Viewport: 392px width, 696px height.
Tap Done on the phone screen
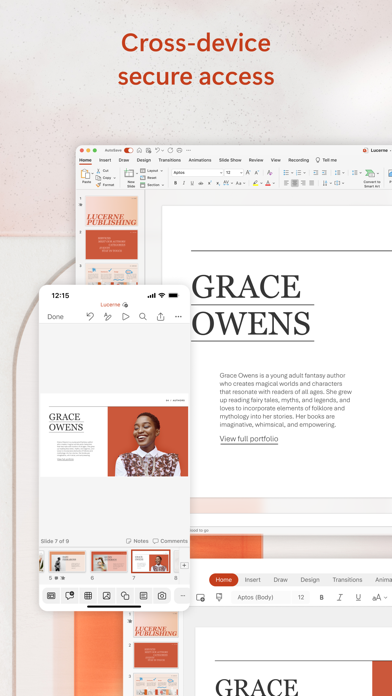pos(55,316)
